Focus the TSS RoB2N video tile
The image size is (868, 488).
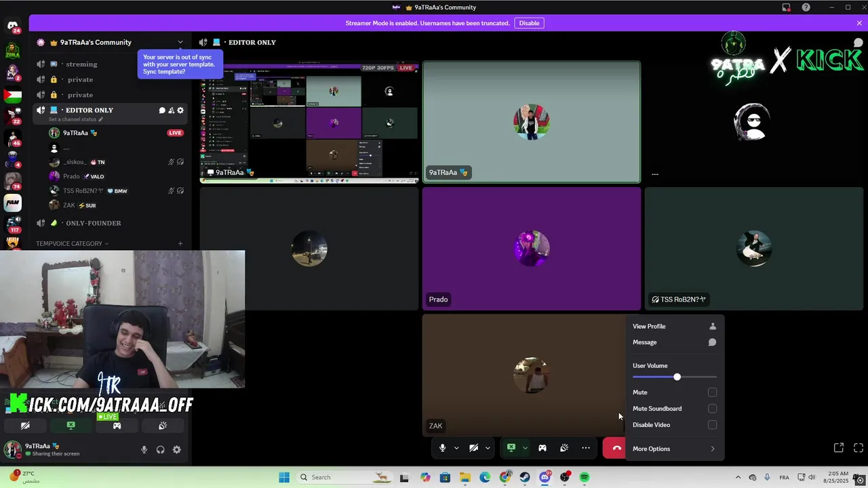[753, 249]
